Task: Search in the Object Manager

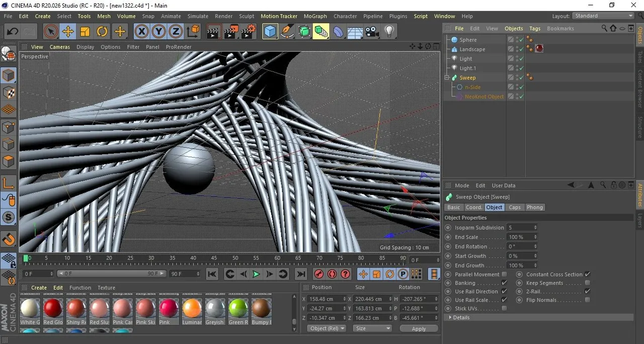Action: click(x=604, y=29)
